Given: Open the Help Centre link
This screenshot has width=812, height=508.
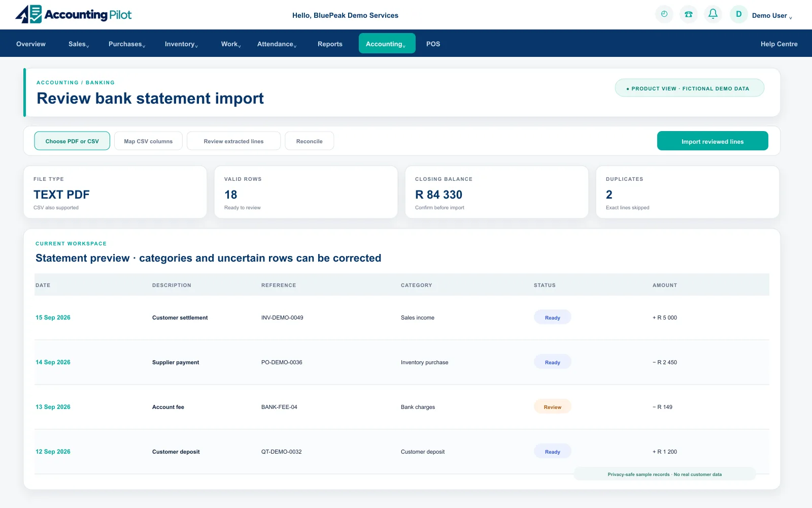Looking at the screenshot, I should pos(779,44).
